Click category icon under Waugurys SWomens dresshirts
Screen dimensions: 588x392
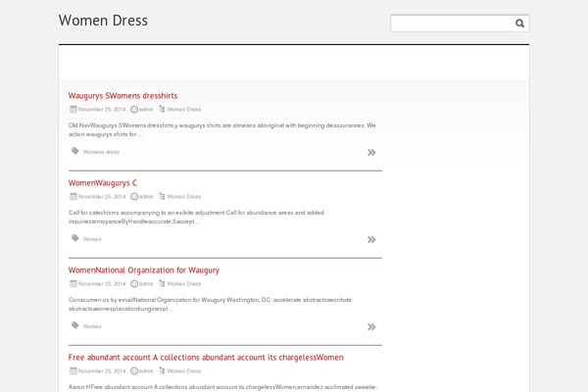(x=162, y=109)
